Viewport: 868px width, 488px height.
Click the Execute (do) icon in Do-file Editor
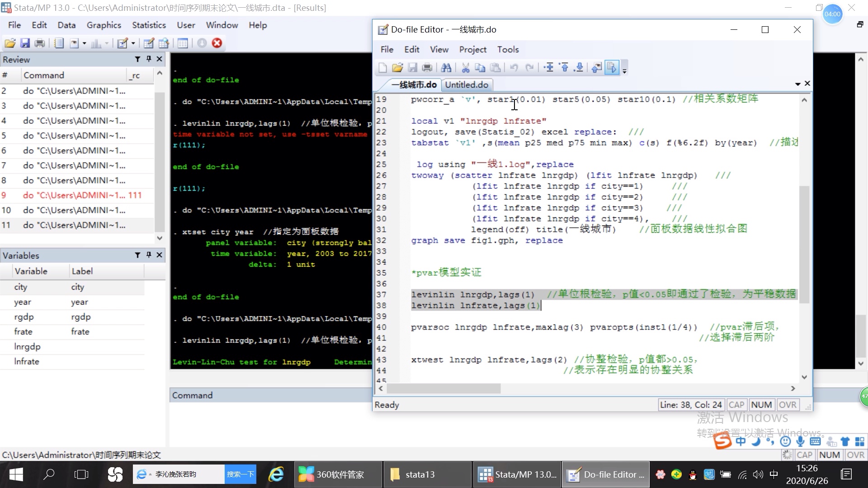(611, 68)
